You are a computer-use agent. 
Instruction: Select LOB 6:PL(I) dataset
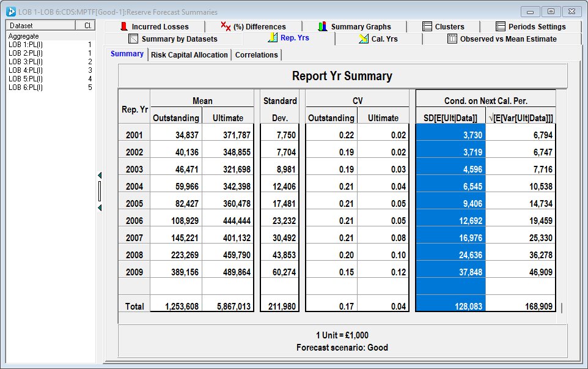(x=50, y=88)
